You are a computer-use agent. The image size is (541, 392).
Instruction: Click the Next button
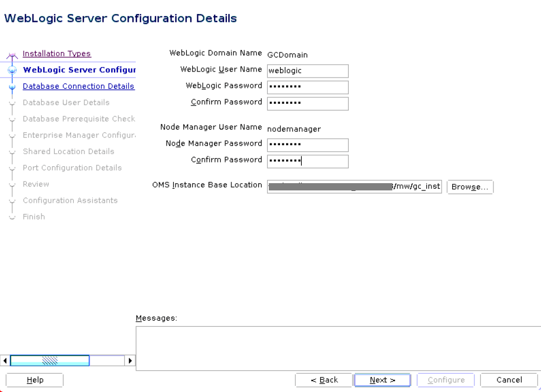point(382,380)
